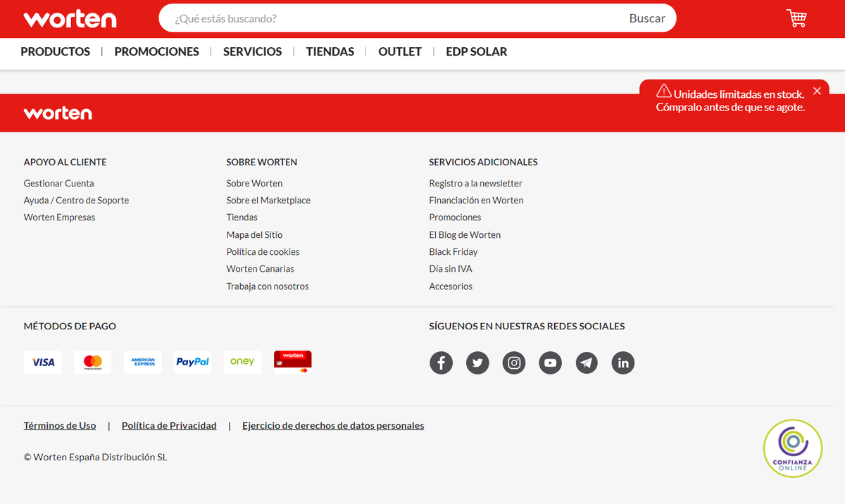The height and width of the screenshot is (504, 845).
Task: Click the Promociones footer link
Action: pos(455,217)
